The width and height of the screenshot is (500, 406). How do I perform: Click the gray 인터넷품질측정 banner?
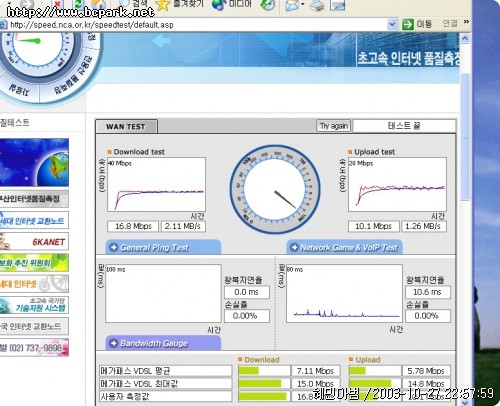click(34, 199)
